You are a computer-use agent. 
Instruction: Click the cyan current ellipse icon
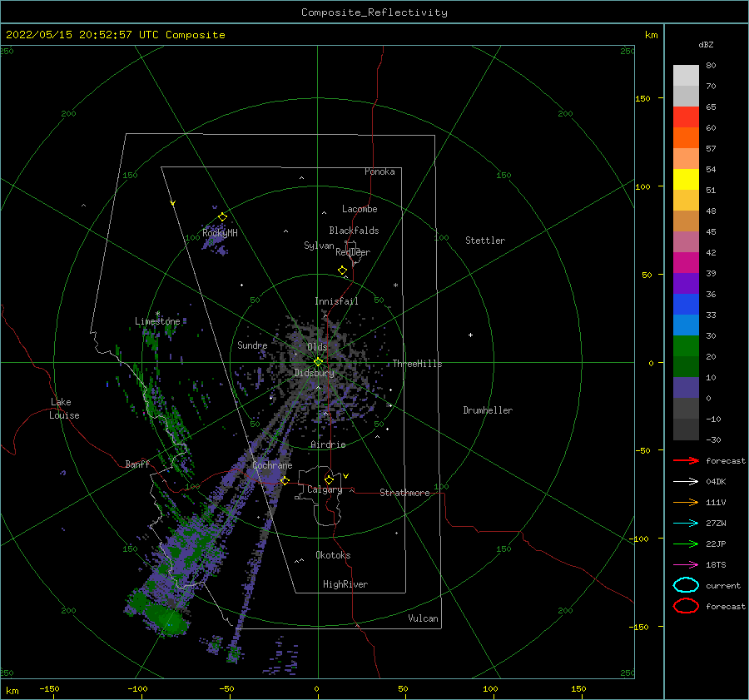point(686,585)
